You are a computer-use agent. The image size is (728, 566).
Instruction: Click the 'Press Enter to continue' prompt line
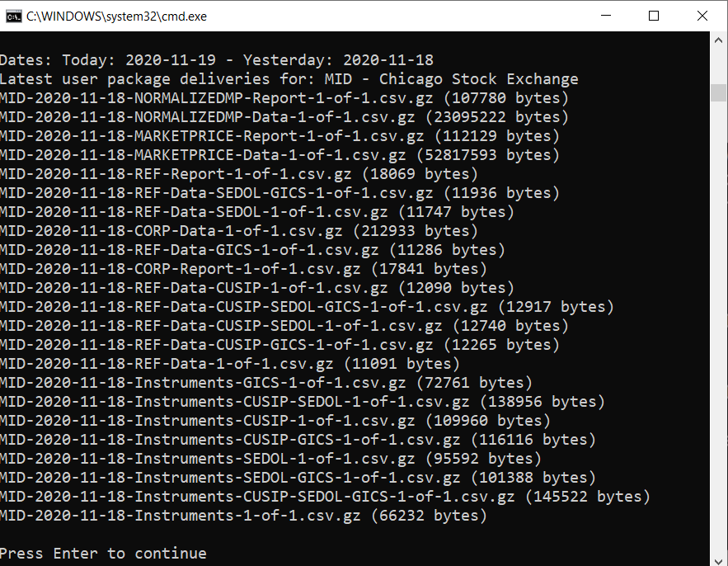(x=103, y=554)
